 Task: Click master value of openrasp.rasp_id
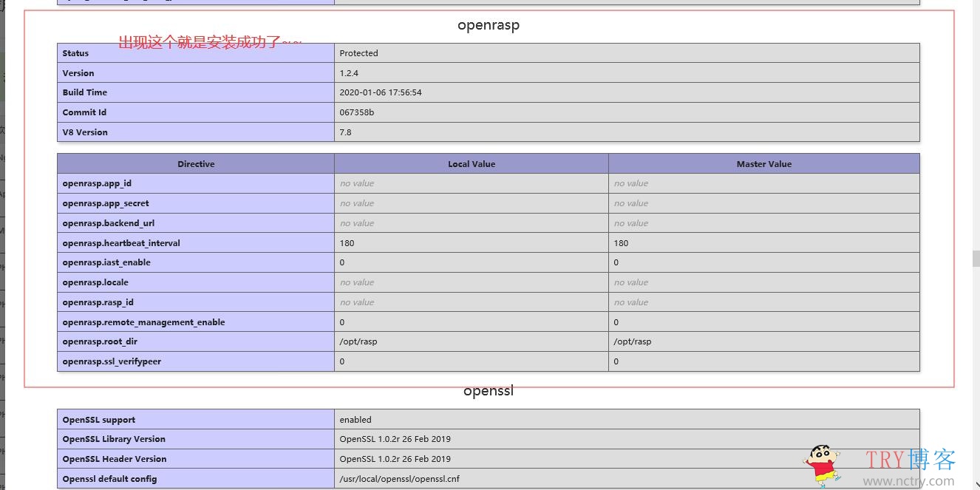[631, 302]
